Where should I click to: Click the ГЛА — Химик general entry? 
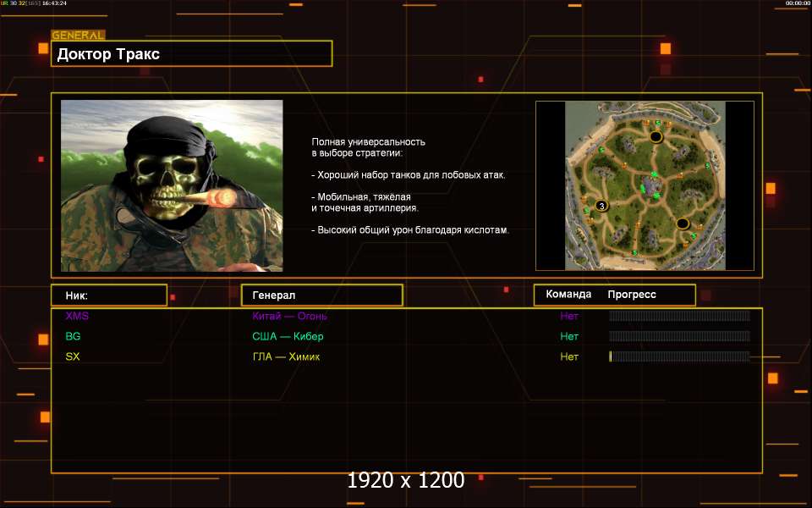click(x=286, y=356)
